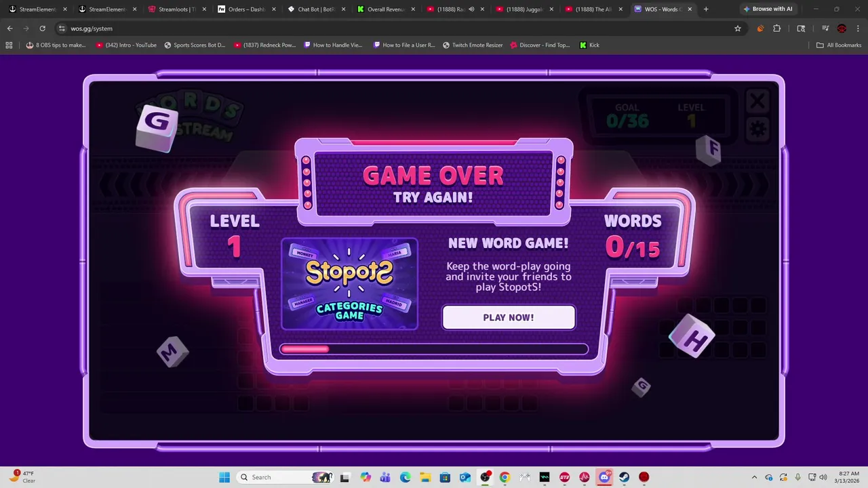Open Microsoft Store from the taskbar
This screenshot has width=868, height=488.
(445, 477)
